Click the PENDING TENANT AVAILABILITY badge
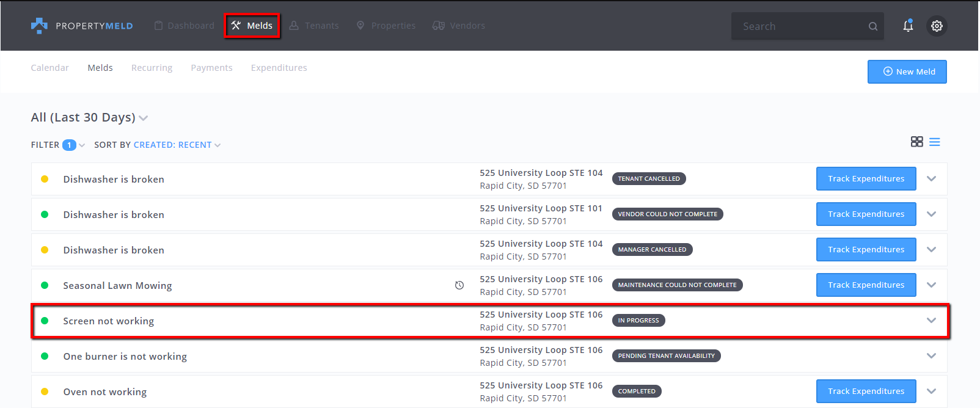The width and height of the screenshot is (980, 408). point(666,356)
